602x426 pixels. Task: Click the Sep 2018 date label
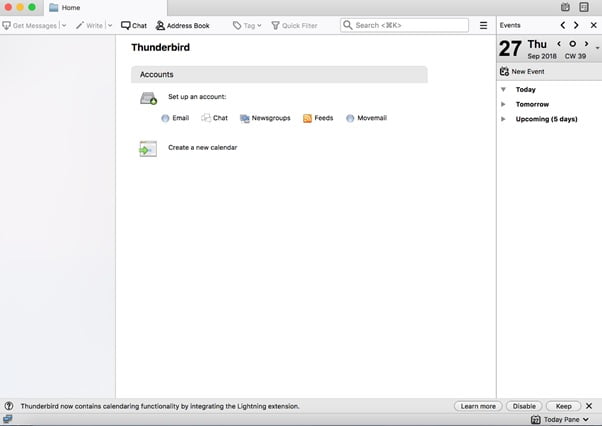[x=542, y=56]
